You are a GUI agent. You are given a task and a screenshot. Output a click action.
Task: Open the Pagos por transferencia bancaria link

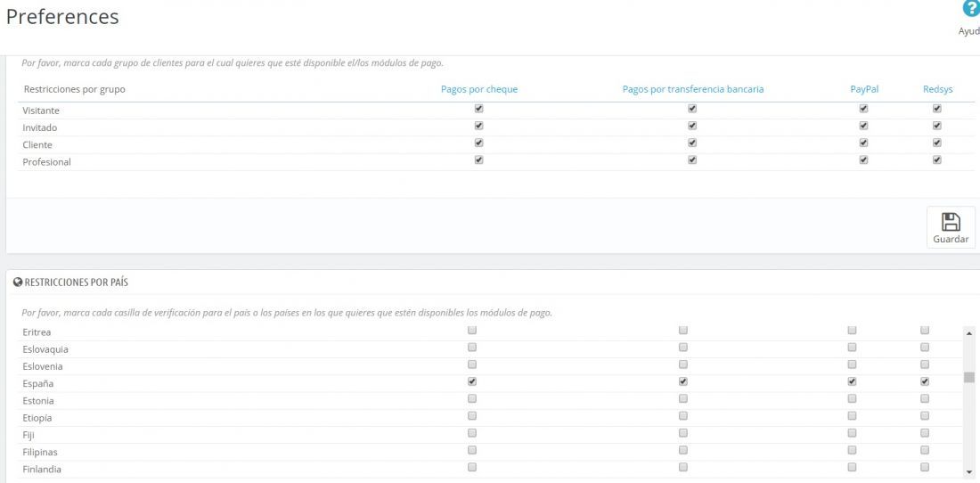pyautogui.click(x=693, y=89)
